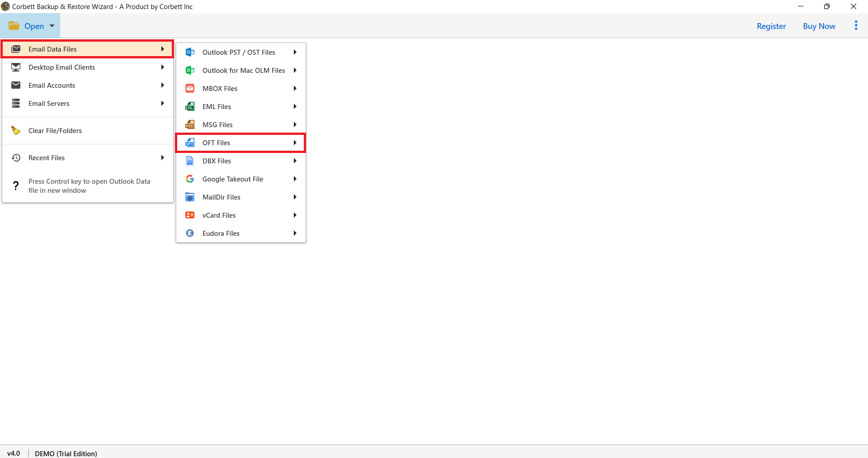Image resolution: width=868 pixels, height=458 pixels.
Task: Click the MailDir Files icon
Action: click(190, 197)
